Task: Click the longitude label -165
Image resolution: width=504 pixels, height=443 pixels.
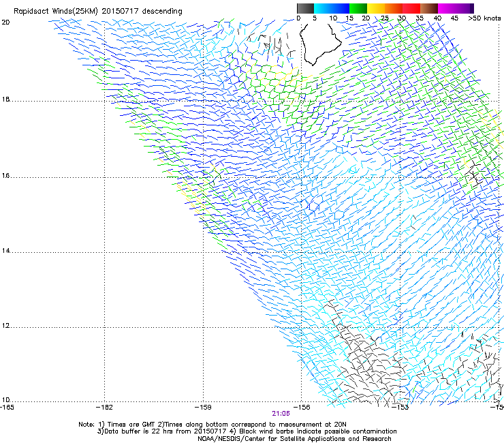Action: 7,408
